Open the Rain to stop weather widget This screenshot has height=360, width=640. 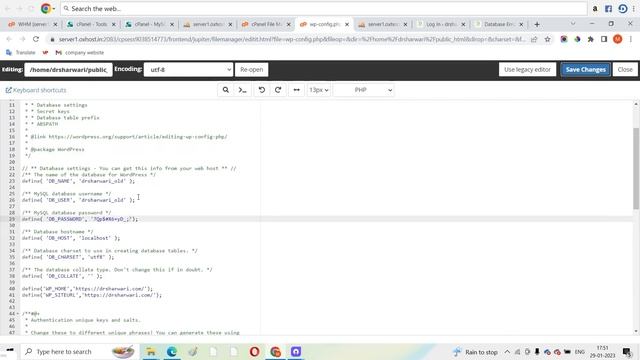475,352
